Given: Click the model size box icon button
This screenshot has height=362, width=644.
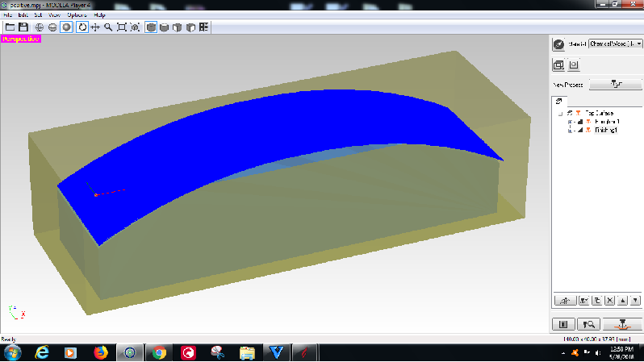Looking at the screenshot, I should click(558, 64).
